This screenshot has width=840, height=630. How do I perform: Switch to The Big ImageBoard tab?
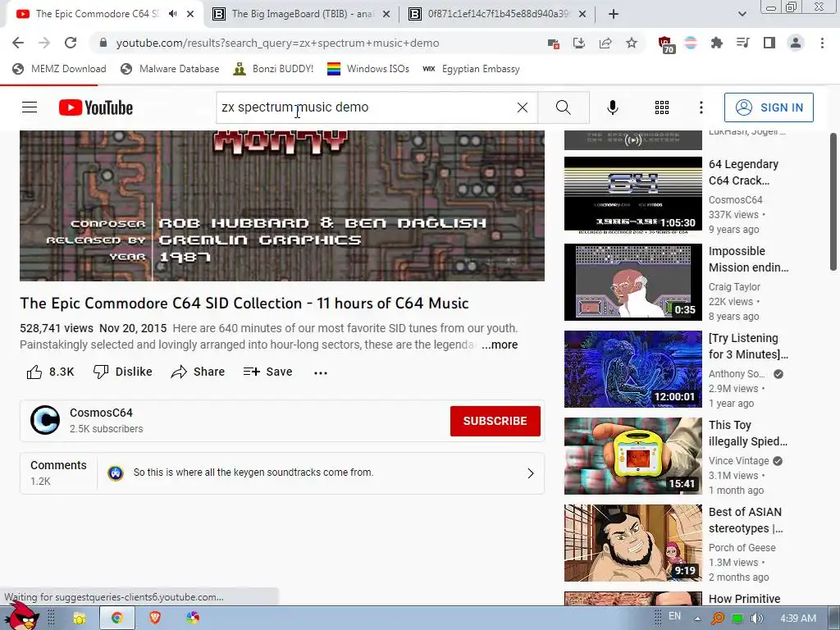(x=302, y=14)
